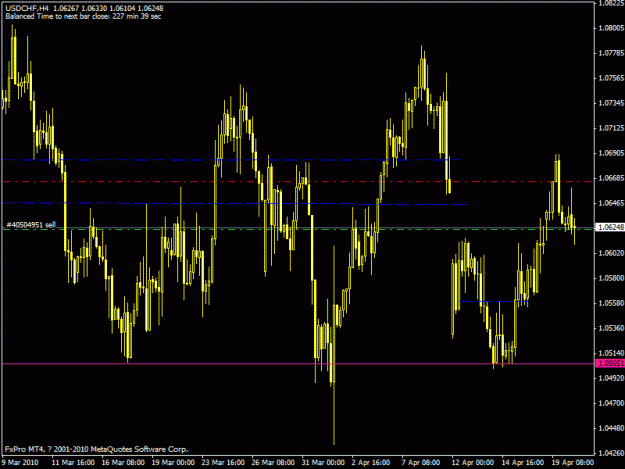Click the 1.06685 price axis label

611,178
